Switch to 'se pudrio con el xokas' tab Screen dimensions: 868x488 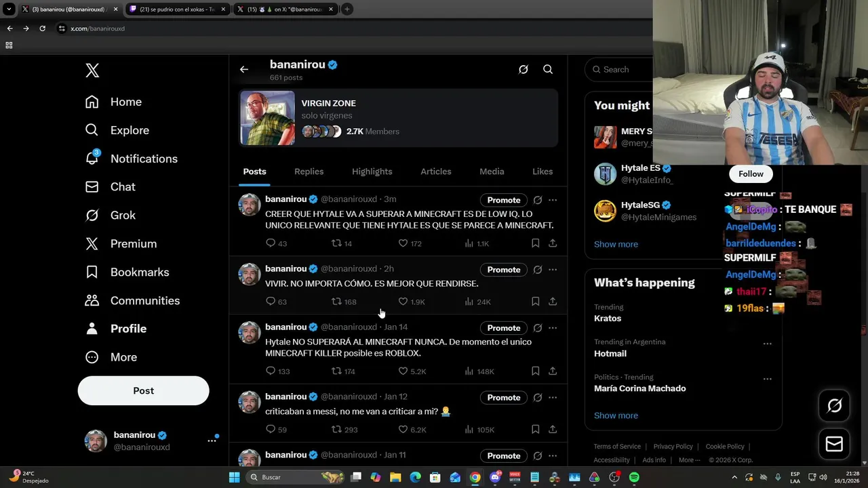coord(176,9)
